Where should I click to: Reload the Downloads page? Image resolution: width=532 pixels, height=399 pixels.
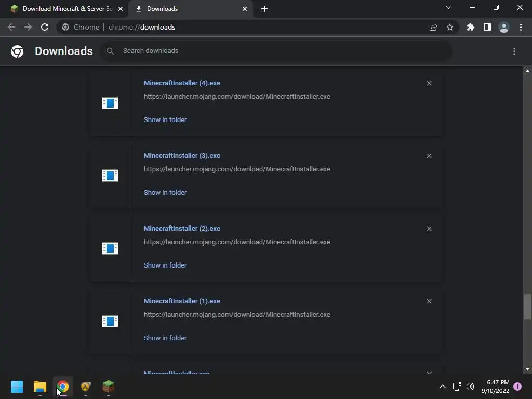[45, 27]
